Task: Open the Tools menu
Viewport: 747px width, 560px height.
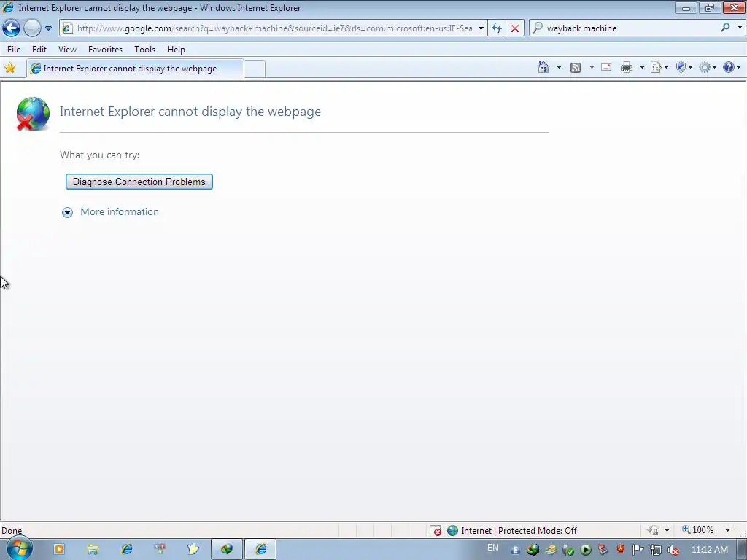Action: [145, 50]
